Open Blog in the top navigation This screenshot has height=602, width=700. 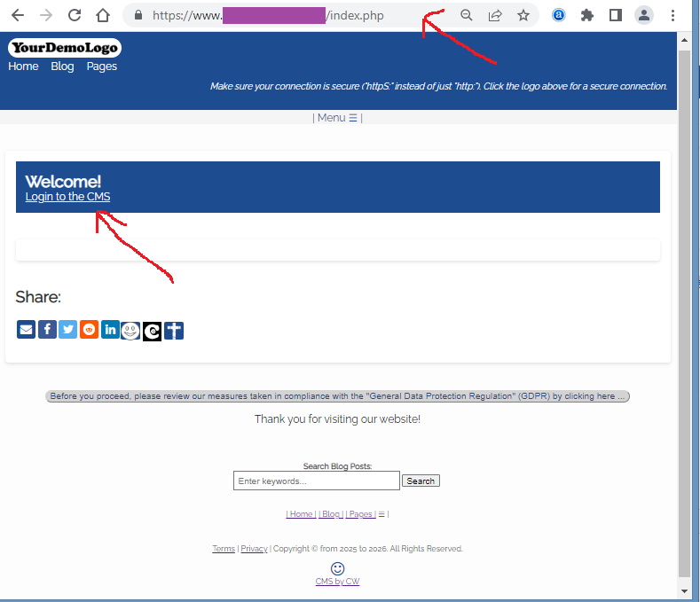pos(62,66)
